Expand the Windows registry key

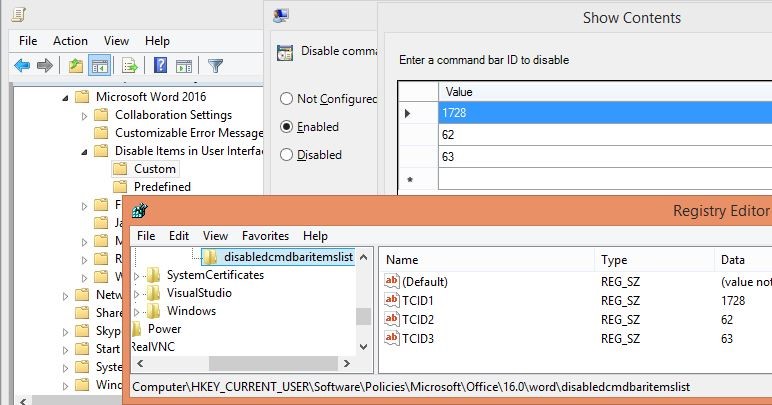click(x=137, y=312)
